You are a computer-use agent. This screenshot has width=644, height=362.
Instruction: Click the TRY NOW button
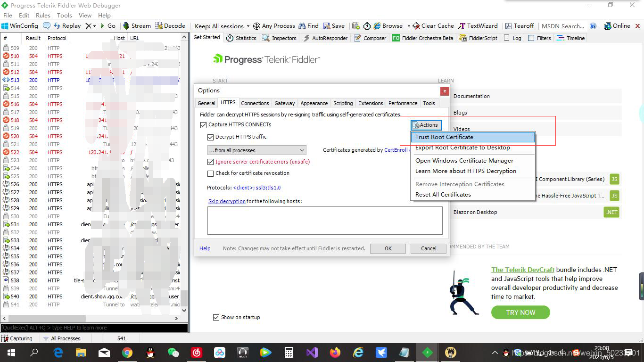(520, 313)
